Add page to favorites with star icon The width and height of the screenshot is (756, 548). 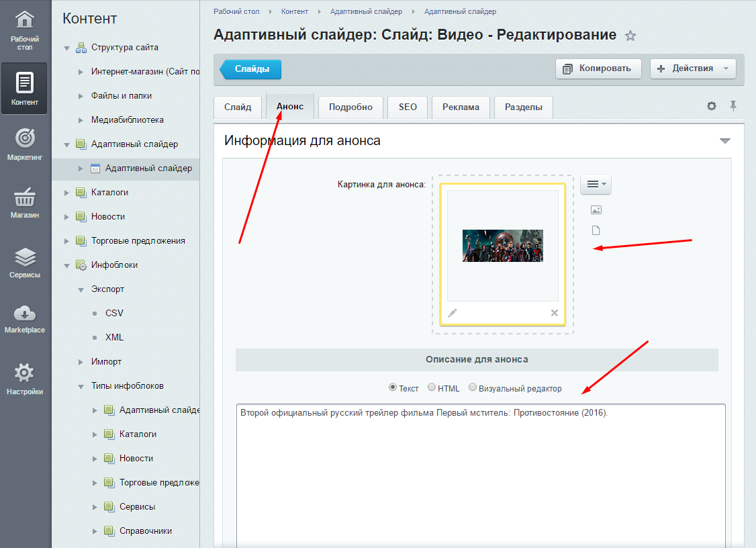(x=630, y=36)
